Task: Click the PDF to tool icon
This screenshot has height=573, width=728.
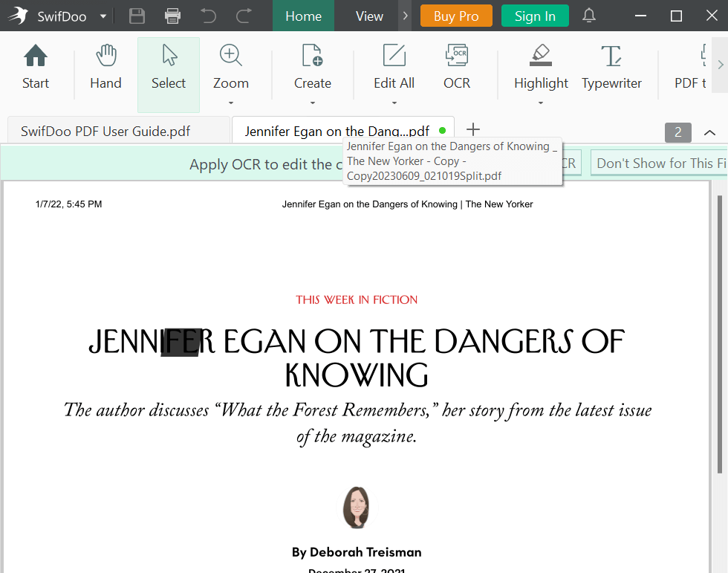Action: (690, 67)
